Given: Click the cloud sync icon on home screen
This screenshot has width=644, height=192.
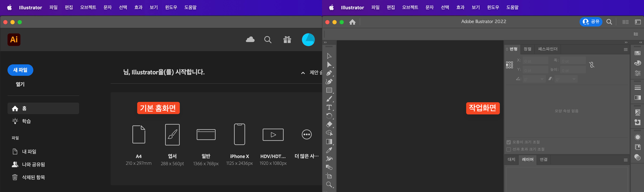Looking at the screenshot, I should (250, 40).
